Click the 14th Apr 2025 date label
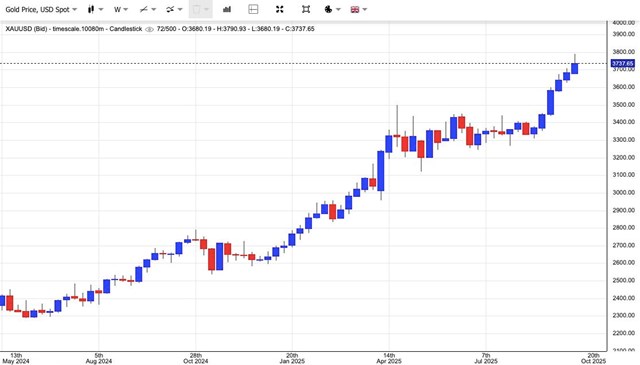Screen dimensions: 640x365 click(389, 358)
